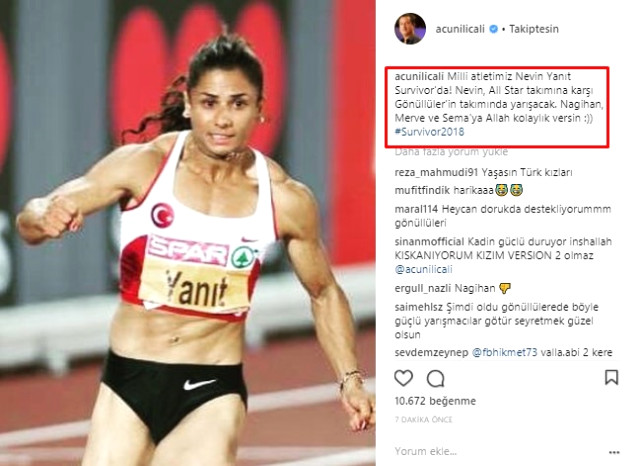Screen dimensions: 640x466
Task: Toggle the Takiptesin following button
Action: [x=533, y=29]
